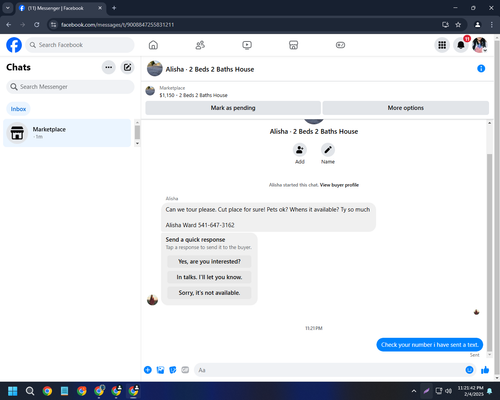This screenshot has height=400, width=500.
Task: Open browser three-dot menu
Action: (492, 25)
